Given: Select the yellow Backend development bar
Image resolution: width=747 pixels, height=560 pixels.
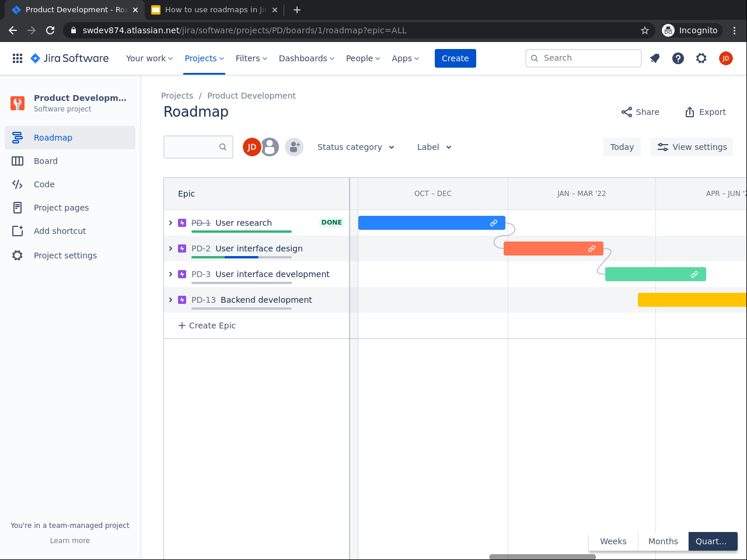Looking at the screenshot, I should click(x=692, y=300).
